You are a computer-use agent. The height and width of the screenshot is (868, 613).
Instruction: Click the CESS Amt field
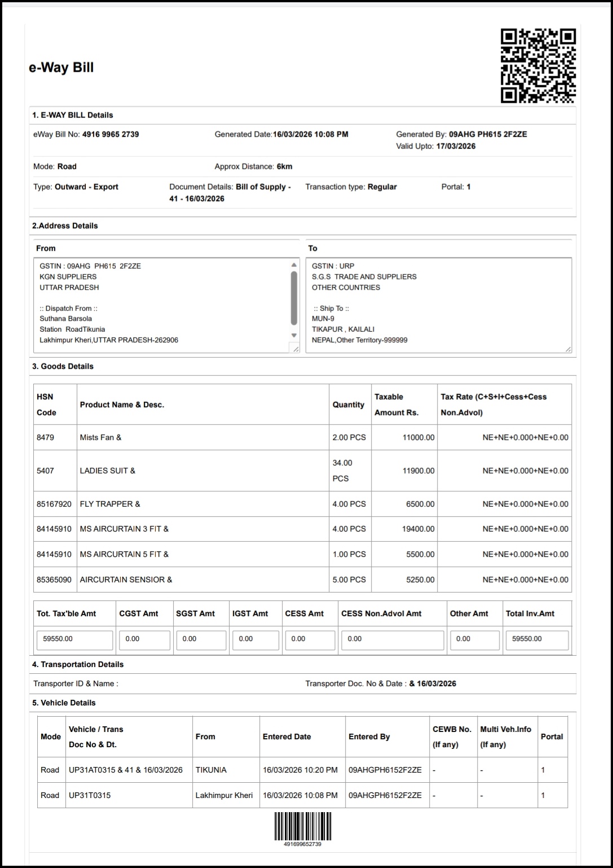click(x=310, y=639)
